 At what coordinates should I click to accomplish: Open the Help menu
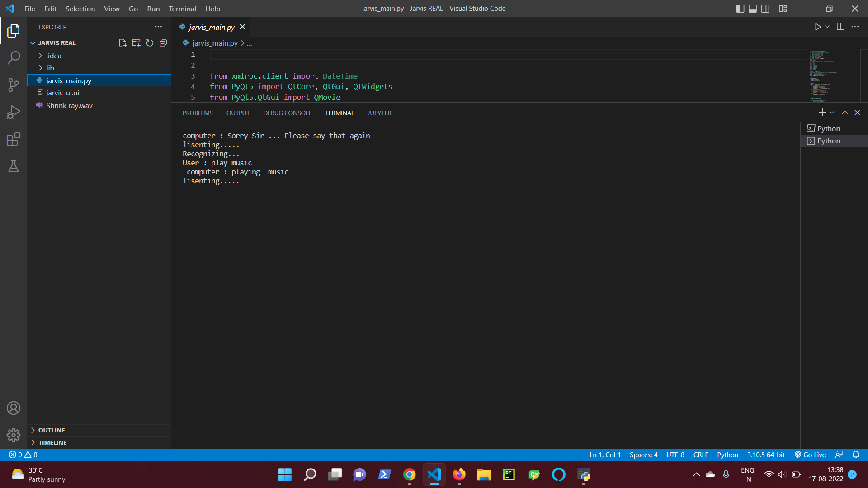(212, 9)
